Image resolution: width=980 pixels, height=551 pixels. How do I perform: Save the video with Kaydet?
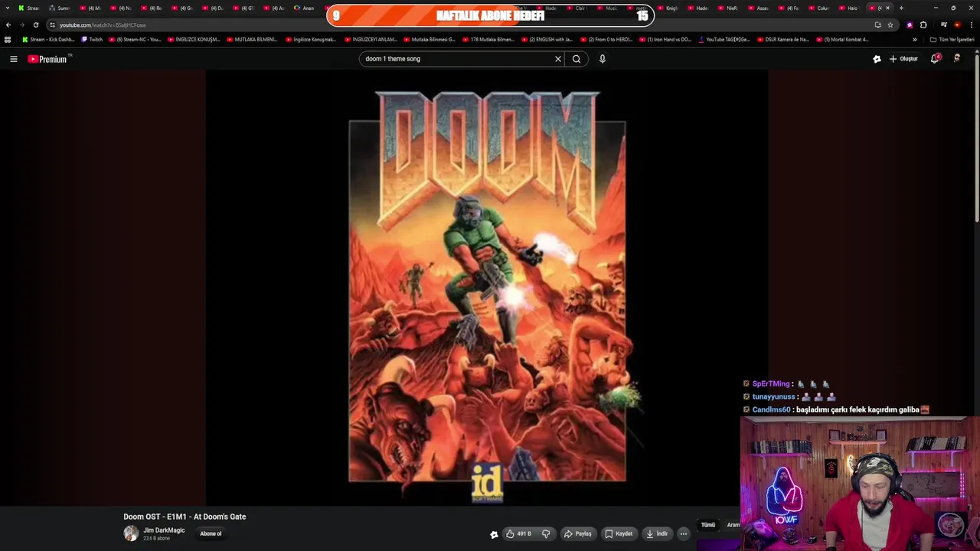619,534
